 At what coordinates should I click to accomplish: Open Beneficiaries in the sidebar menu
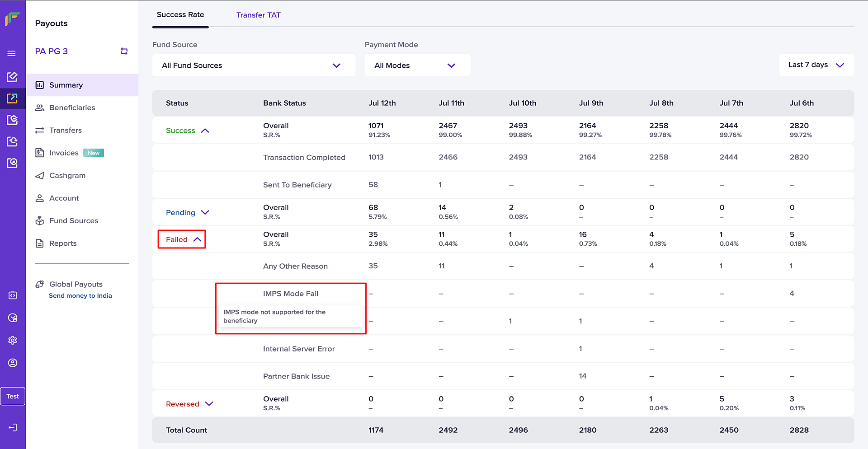pos(72,108)
